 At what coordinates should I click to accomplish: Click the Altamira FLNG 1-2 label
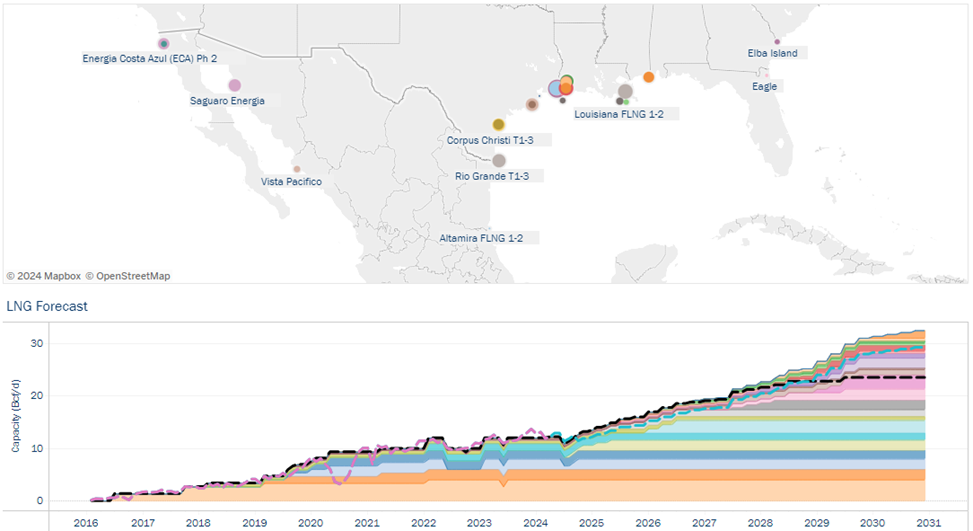[481, 238]
